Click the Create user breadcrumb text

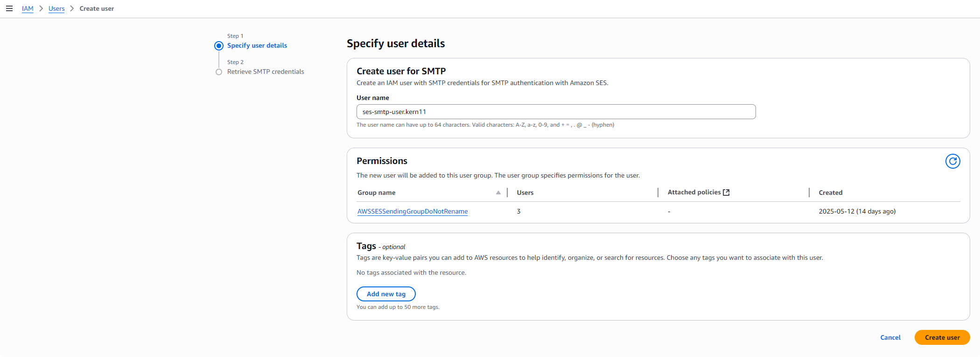pos(97,8)
